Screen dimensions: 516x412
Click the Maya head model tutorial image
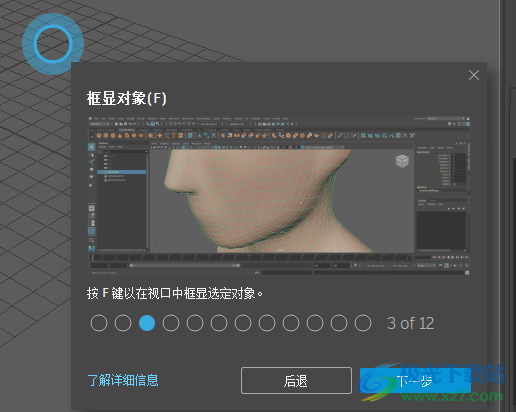tap(279, 196)
